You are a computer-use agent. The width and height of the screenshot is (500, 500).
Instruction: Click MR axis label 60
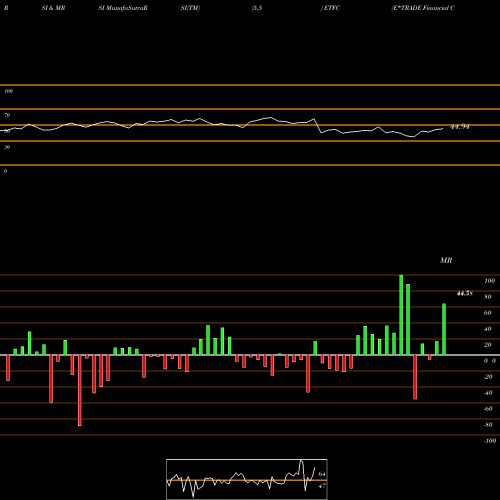(488, 313)
